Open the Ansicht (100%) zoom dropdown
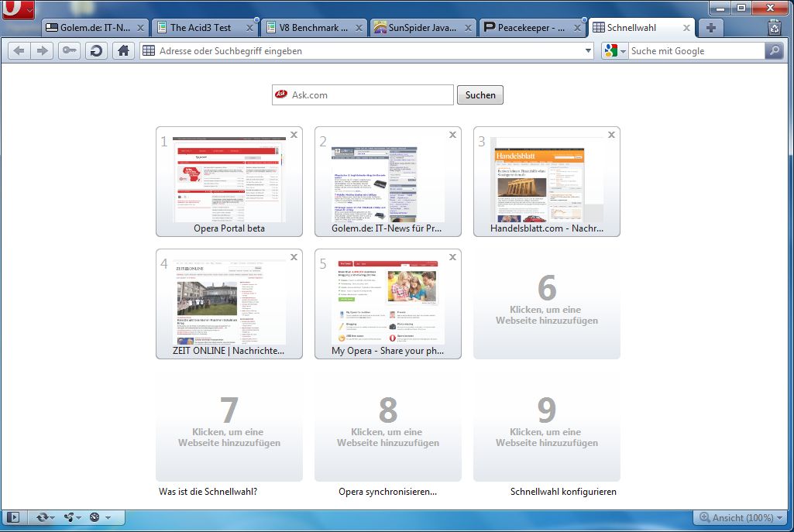 pyautogui.click(x=740, y=517)
